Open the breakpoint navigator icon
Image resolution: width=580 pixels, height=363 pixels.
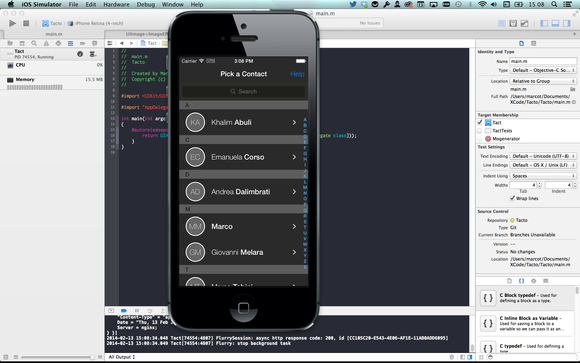82,43
